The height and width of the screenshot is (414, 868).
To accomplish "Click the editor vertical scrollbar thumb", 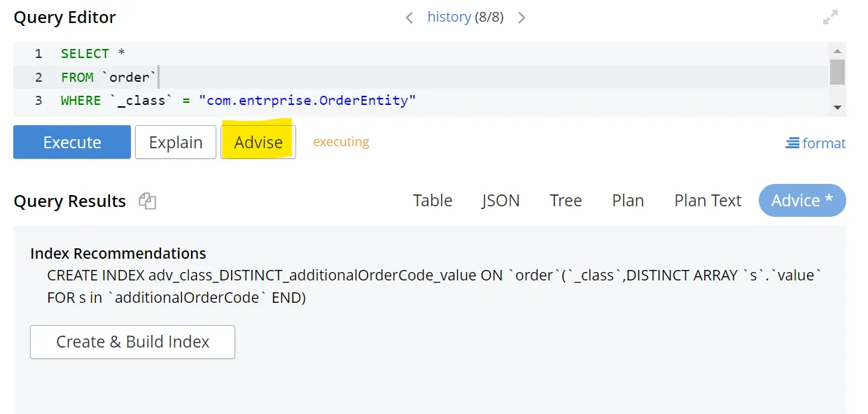I will click(837, 71).
